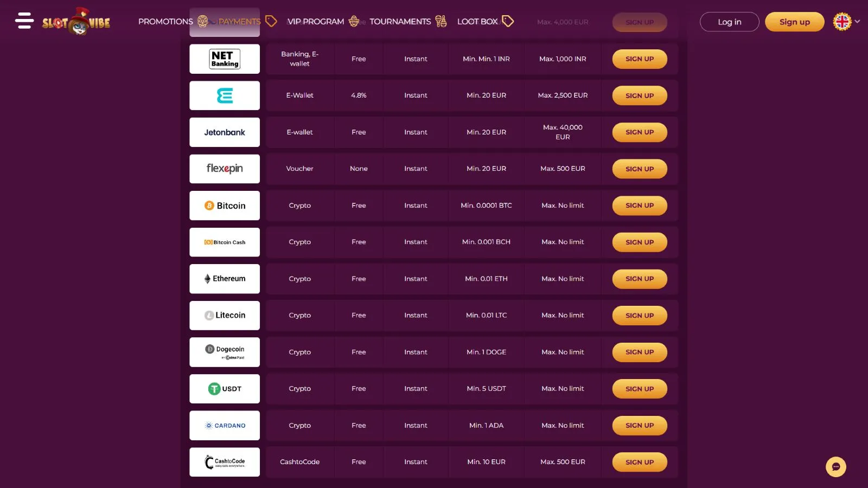This screenshot has width=868, height=488.
Task: Open the Loot Box menu item
Action: pos(477,22)
